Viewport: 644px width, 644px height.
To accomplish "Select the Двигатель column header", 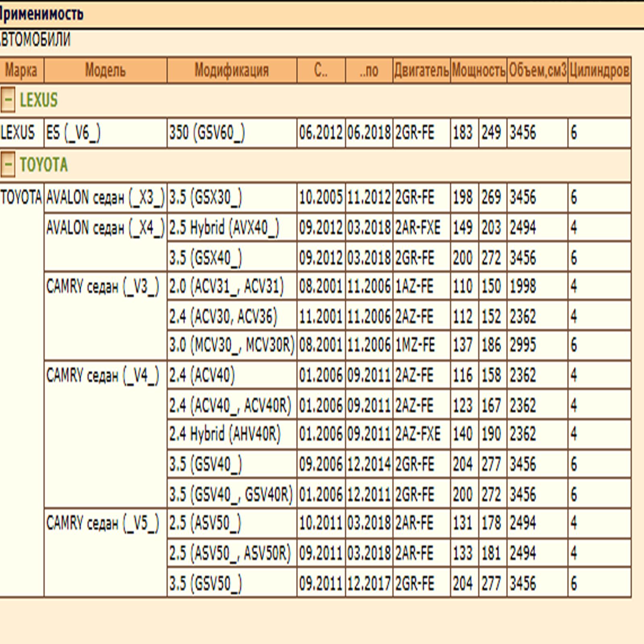I will [x=421, y=70].
